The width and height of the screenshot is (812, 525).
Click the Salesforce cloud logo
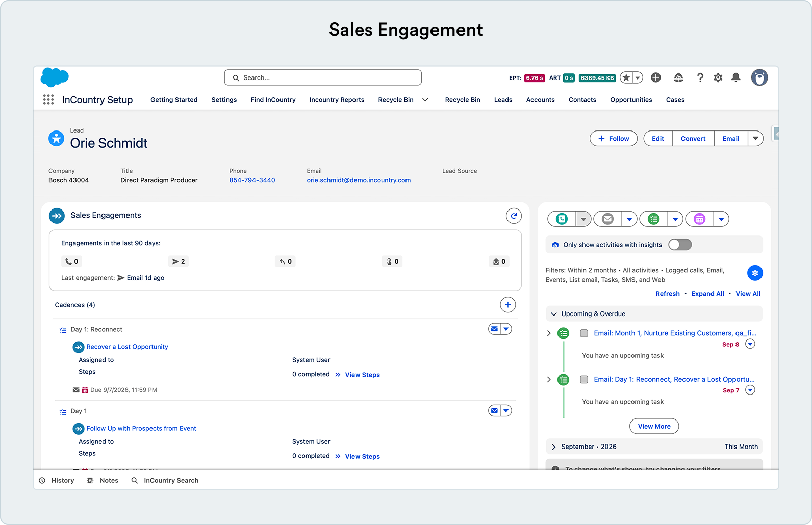pos(55,77)
